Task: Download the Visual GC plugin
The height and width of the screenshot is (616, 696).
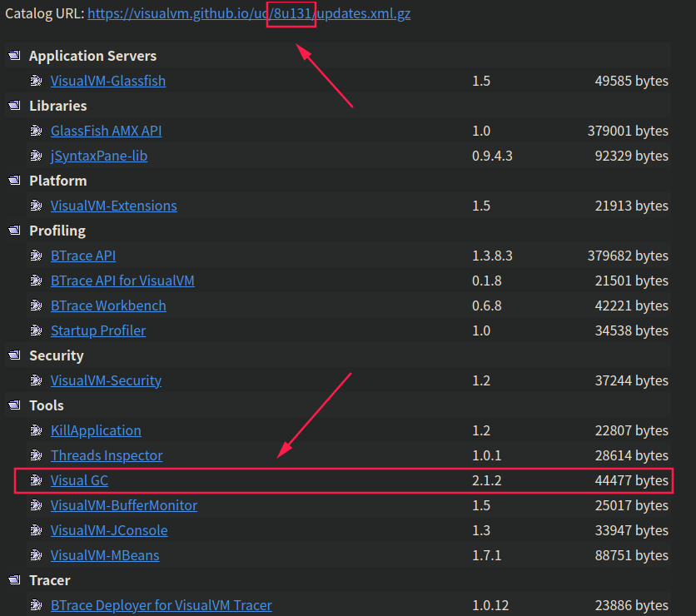Action: (x=79, y=480)
